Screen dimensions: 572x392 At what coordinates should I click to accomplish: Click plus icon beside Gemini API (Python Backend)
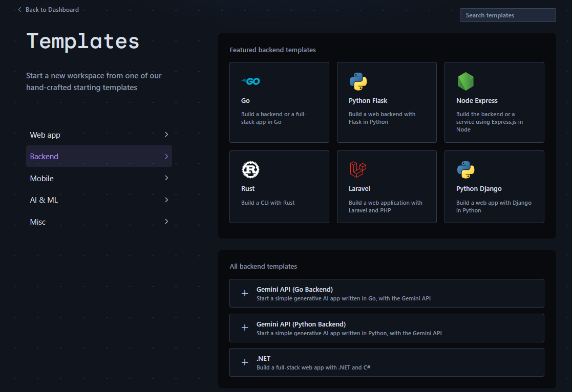pyautogui.click(x=245, y=328)
